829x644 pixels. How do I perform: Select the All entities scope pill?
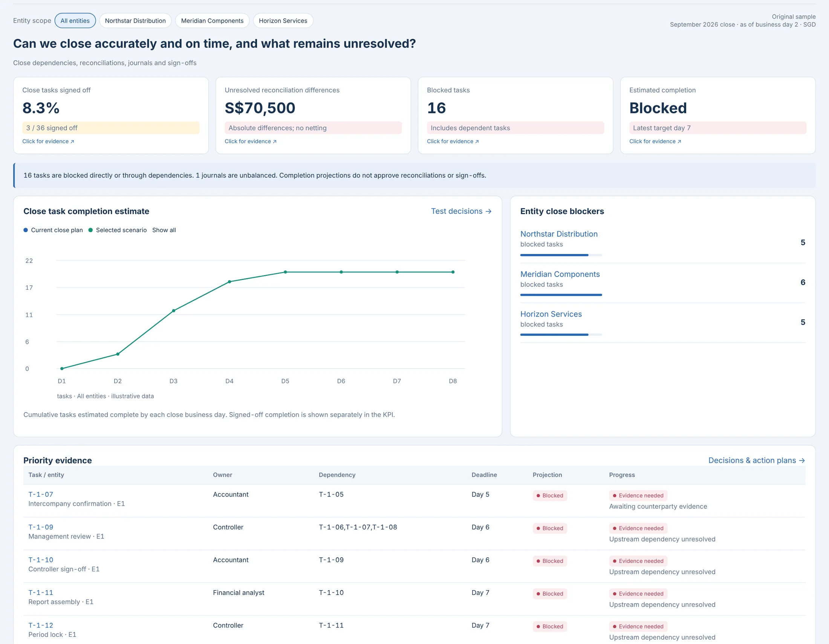click(75, 20)
